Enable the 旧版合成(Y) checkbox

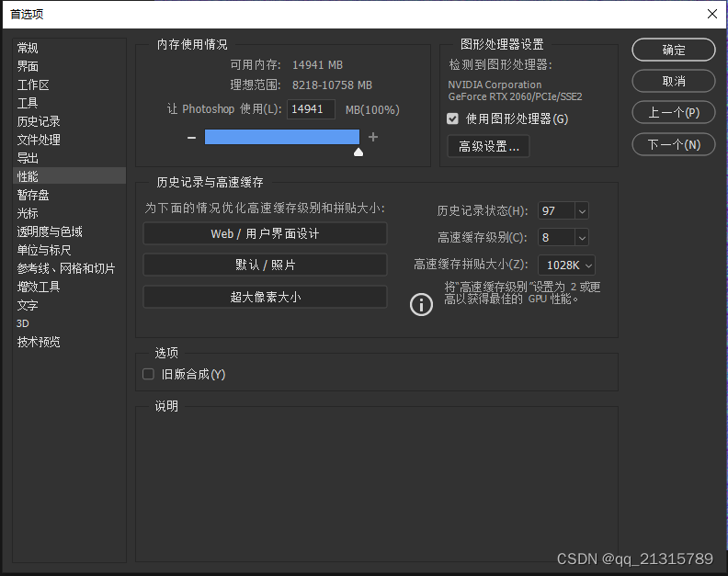pyautogui.click(x=148, y=374)
